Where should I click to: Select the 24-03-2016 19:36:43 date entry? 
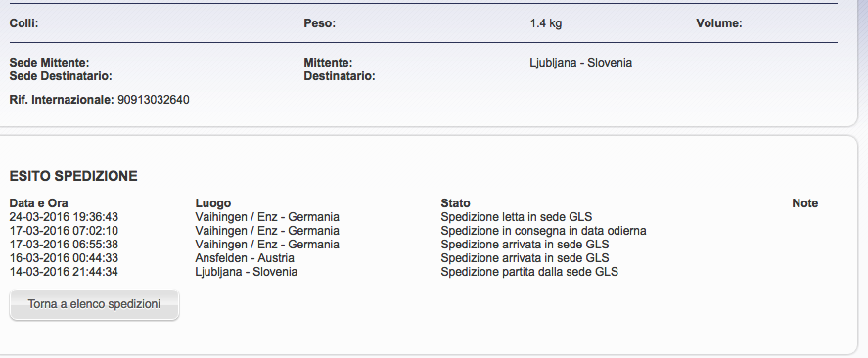(64, 217)
